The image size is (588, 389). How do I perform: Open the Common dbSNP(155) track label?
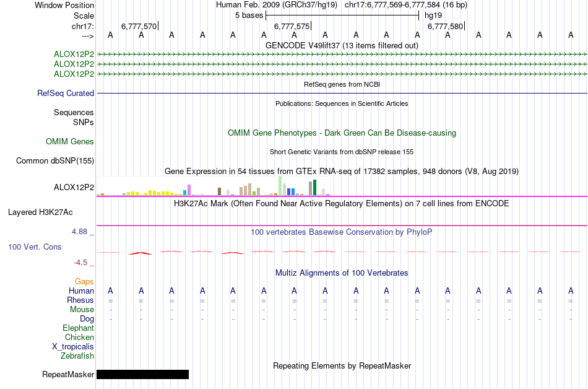pos(54,160)
